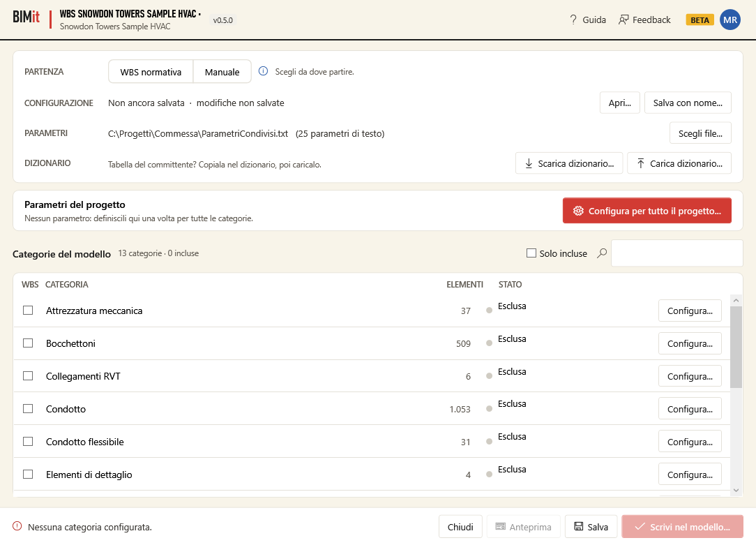Switch to the Manuale starting option
This screenshot has width=756, height=545.
point(222,72)
